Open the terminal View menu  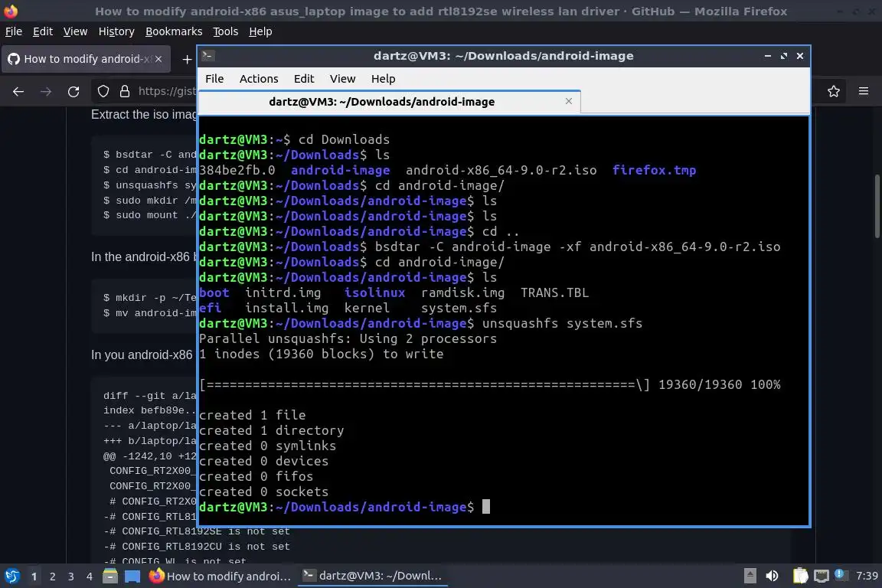point(342,79)
